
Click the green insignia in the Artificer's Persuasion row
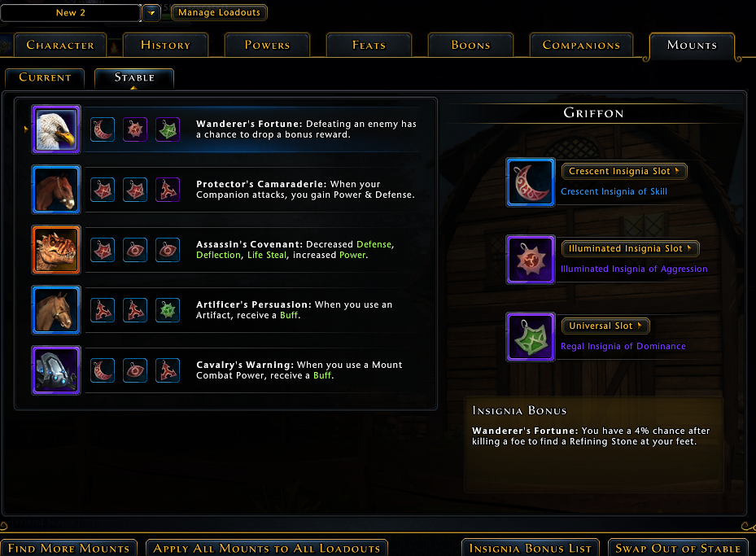tap(168, 310)
